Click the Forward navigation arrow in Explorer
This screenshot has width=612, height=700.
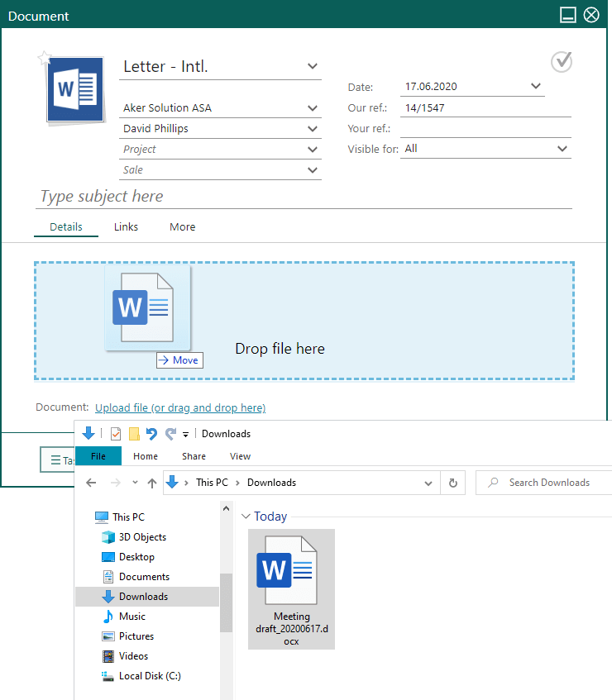pos(116,483)
